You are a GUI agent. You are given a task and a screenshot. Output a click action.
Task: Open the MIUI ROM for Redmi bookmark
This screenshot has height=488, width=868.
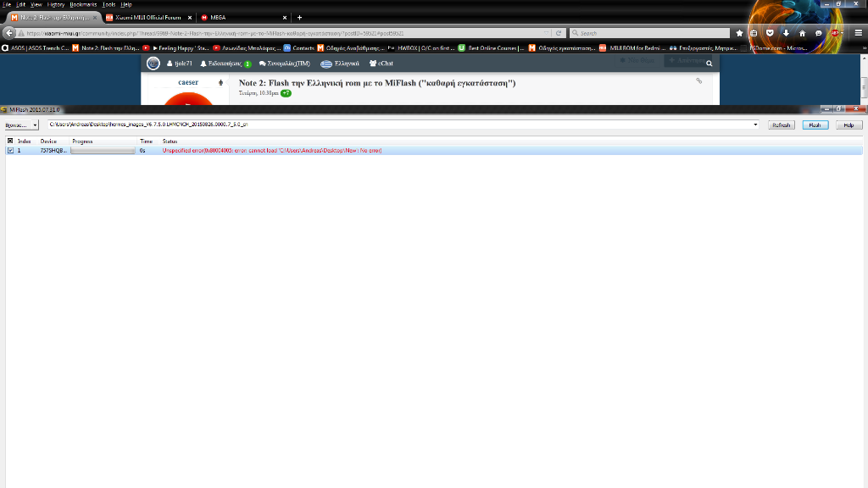(632, 48)
